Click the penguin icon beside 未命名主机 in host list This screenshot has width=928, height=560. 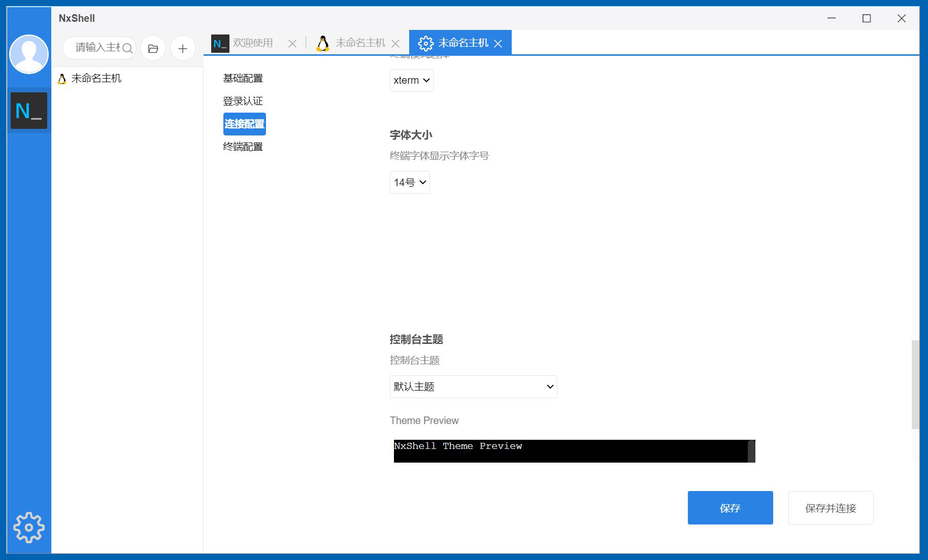(x=61, y=78)
